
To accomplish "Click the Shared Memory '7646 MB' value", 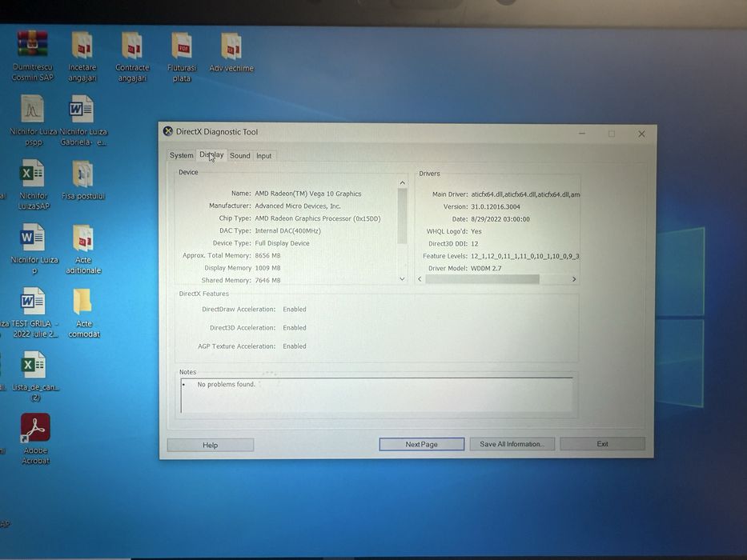I will point(267,281).
